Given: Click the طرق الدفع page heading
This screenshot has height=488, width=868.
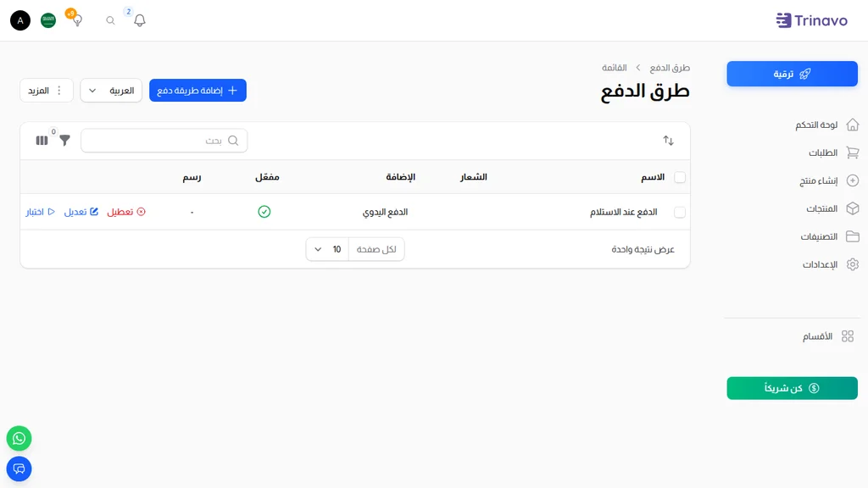Looking at the screenshot, I should click(645, 91).
